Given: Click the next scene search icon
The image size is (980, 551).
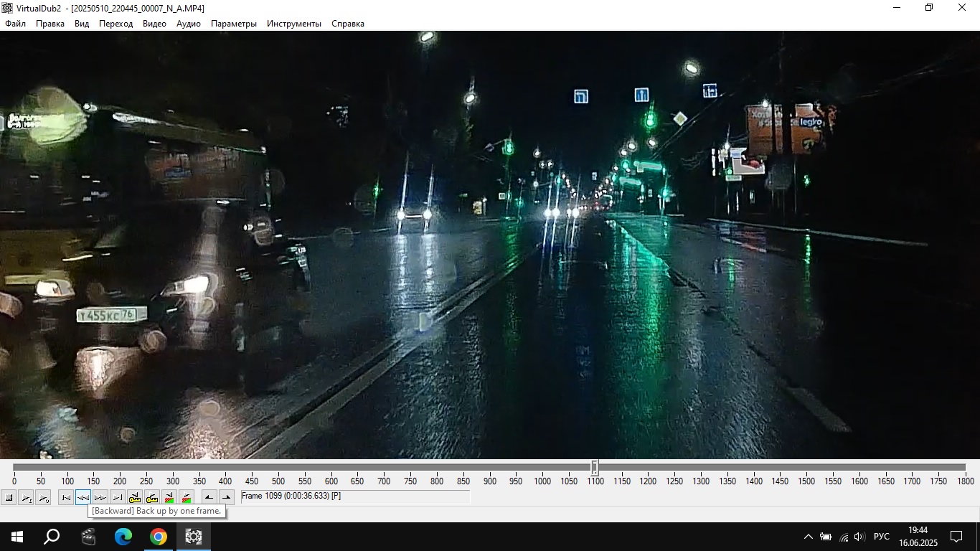Looking at the screenshot, I should coord(187,497).
